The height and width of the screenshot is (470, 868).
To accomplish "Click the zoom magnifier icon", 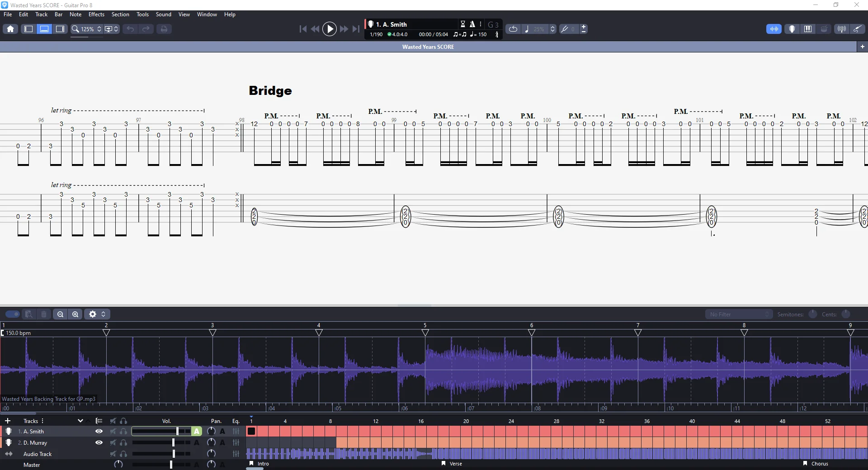I will (x=75, y=29).
